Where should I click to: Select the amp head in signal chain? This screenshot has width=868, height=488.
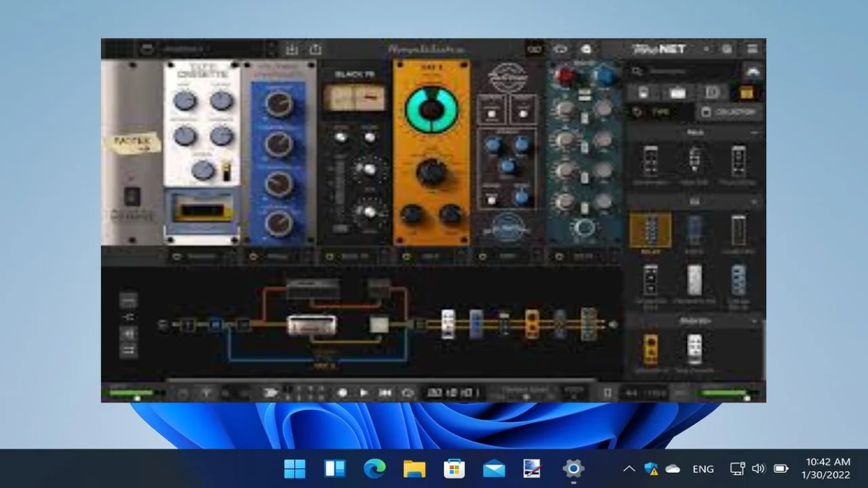point(312,326)
